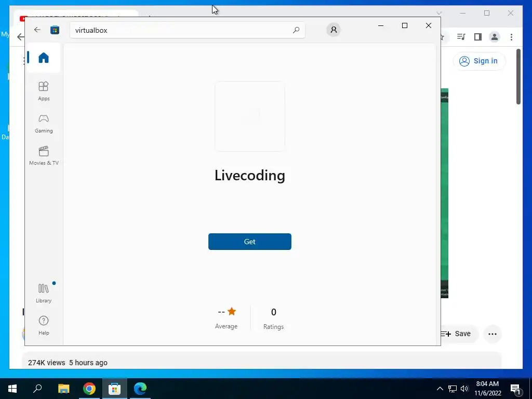Minimize the Microsoft Store window

tap(381, 25)
